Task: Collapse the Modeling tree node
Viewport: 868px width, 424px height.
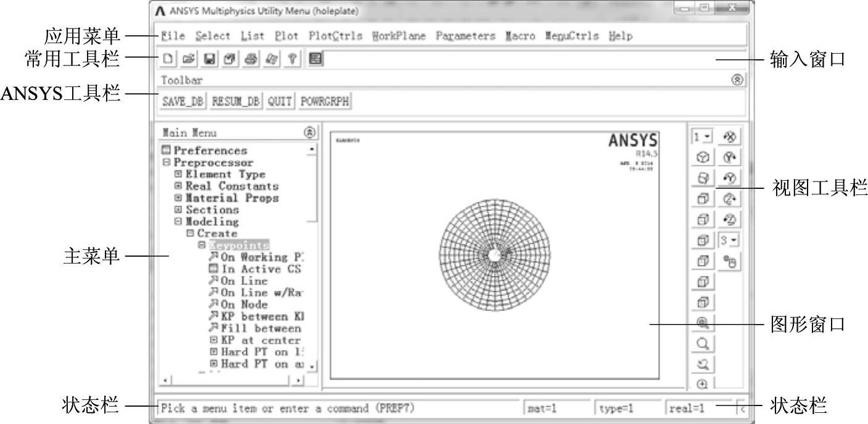Action: click(178, 222)
